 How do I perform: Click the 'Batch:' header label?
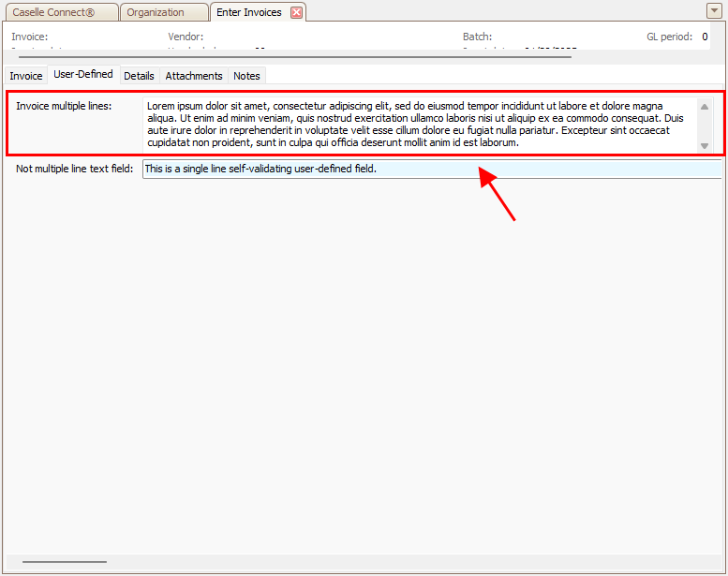coord(477,37)
